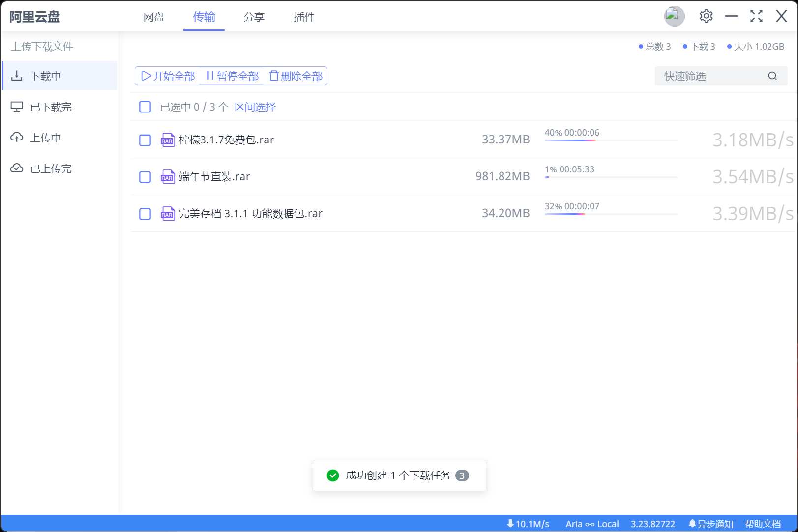The height and width of the screenshot is (532, 798).
Task: Click progress bar of 柠檬3.1.7免费包.rar
Action: click(x=611, y=140)
